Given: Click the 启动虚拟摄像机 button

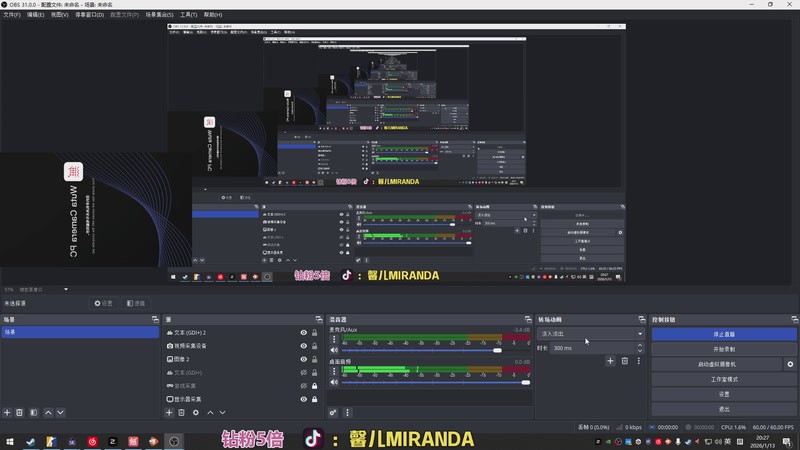Looking at the screenshot, I should click(x=717, y=364).
